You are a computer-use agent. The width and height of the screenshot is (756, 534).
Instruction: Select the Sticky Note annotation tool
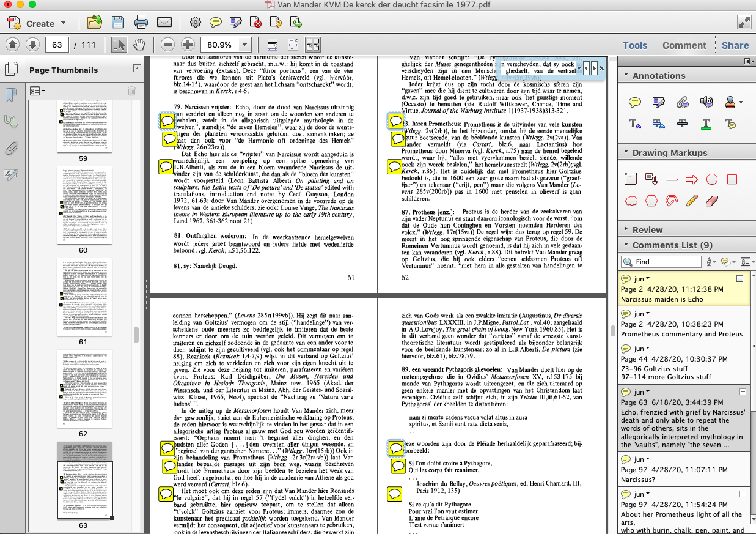[635, 102]
